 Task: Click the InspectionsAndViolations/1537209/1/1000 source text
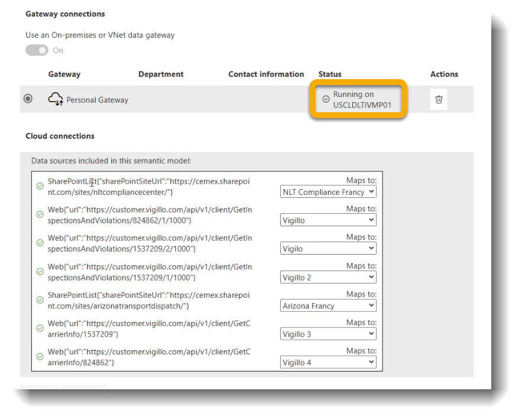point(150,272)
